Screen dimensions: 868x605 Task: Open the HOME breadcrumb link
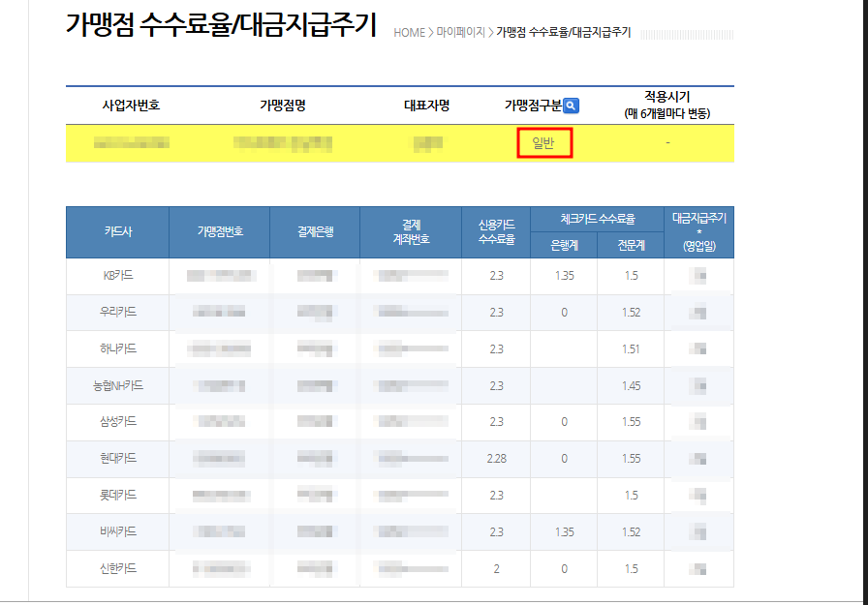[409, 33]
